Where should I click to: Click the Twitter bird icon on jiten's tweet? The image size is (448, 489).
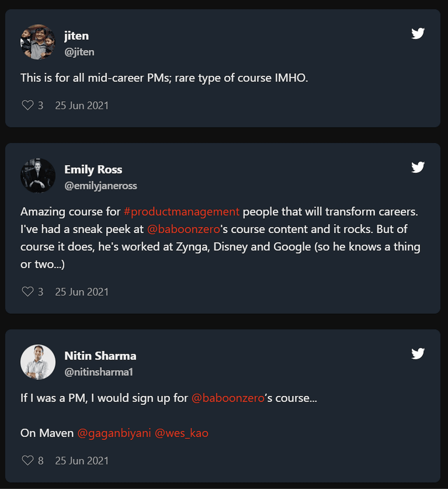[418, 34]
